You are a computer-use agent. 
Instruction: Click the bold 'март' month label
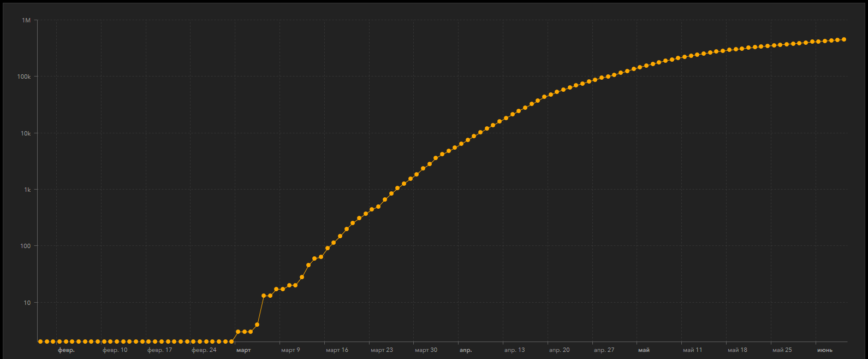243,350
